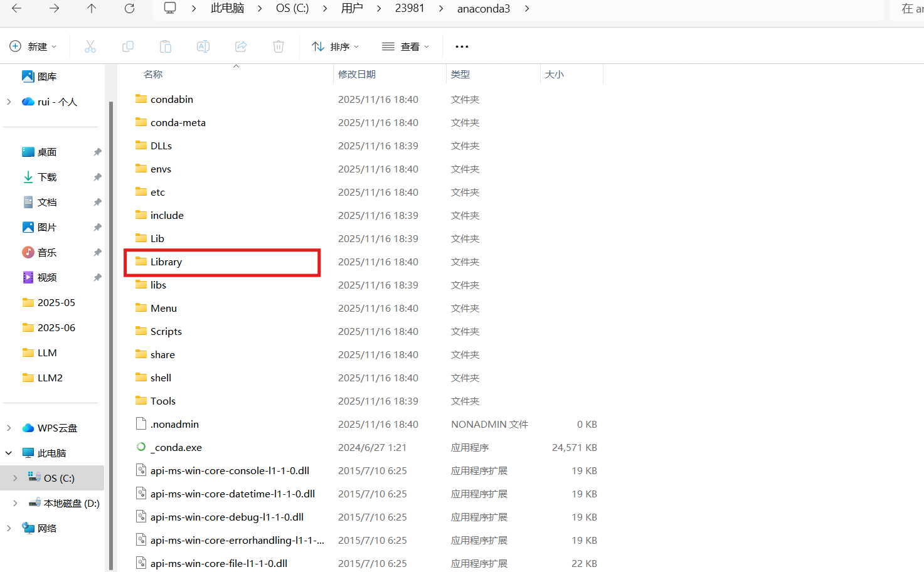Expand the OS (C:) drive node
Image resolution: width=924 pixels, height=572 pixels.
(x=15, y=478)
